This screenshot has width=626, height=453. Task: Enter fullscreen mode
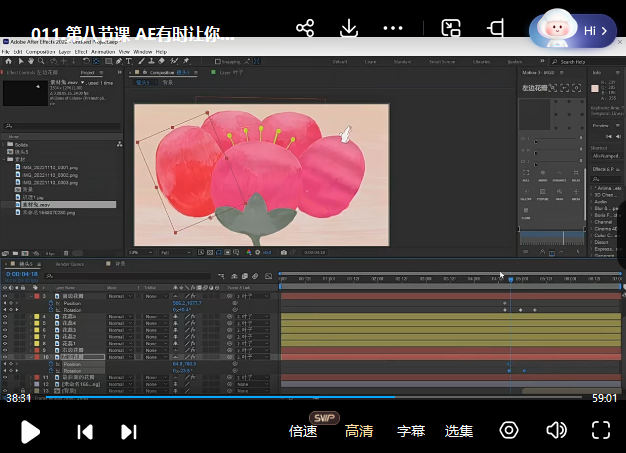(600, 430)
